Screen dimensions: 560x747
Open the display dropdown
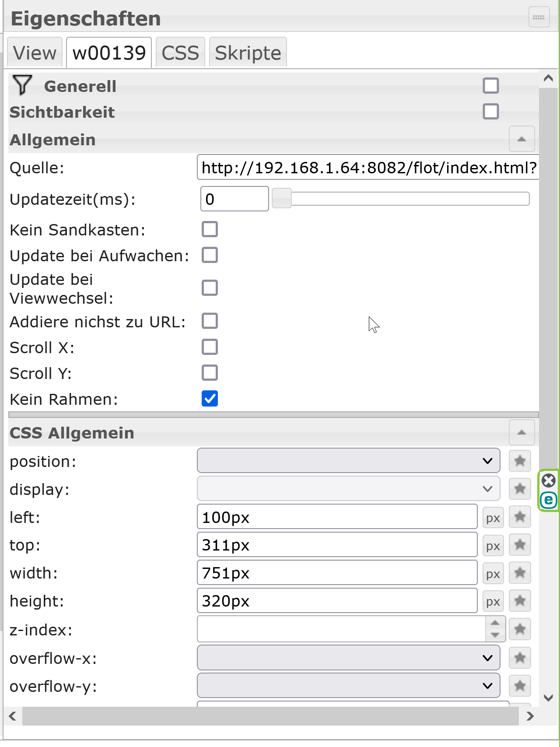click(349, 488)
